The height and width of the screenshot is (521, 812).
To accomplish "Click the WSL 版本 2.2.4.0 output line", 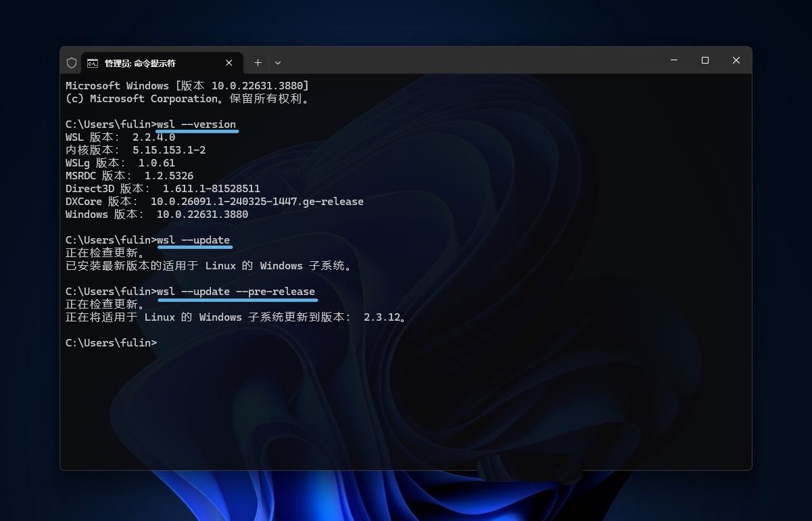I will (120, 137).
